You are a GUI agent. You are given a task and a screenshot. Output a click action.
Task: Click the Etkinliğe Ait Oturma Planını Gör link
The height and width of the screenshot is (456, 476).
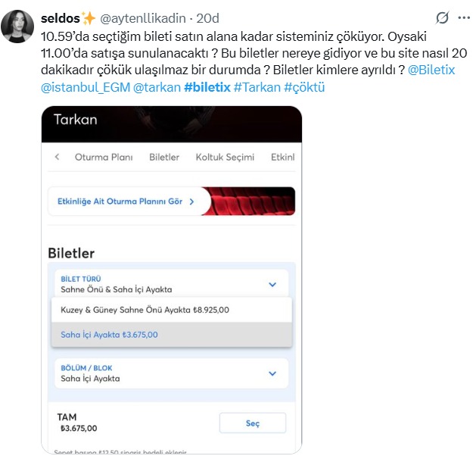[121, 201]
